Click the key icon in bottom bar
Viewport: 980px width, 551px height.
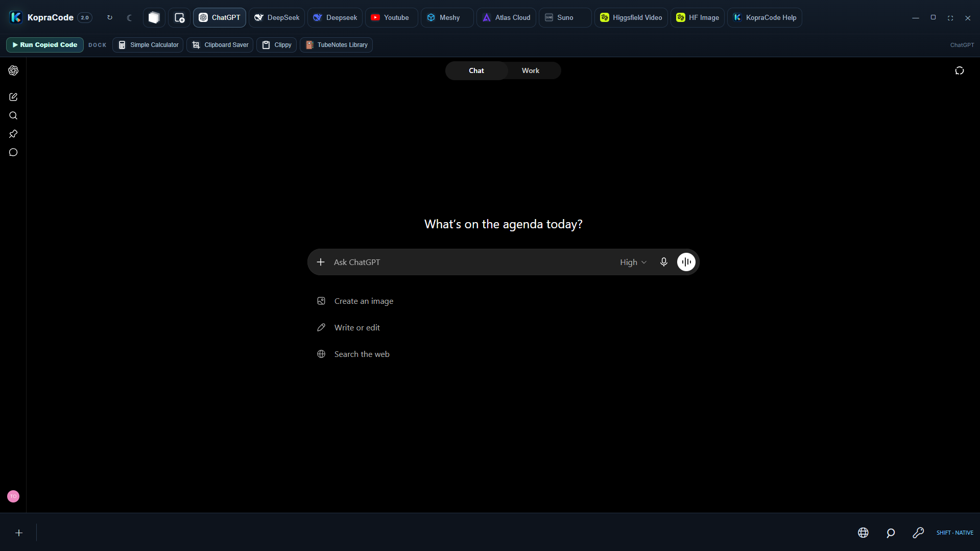coord(918,533)
